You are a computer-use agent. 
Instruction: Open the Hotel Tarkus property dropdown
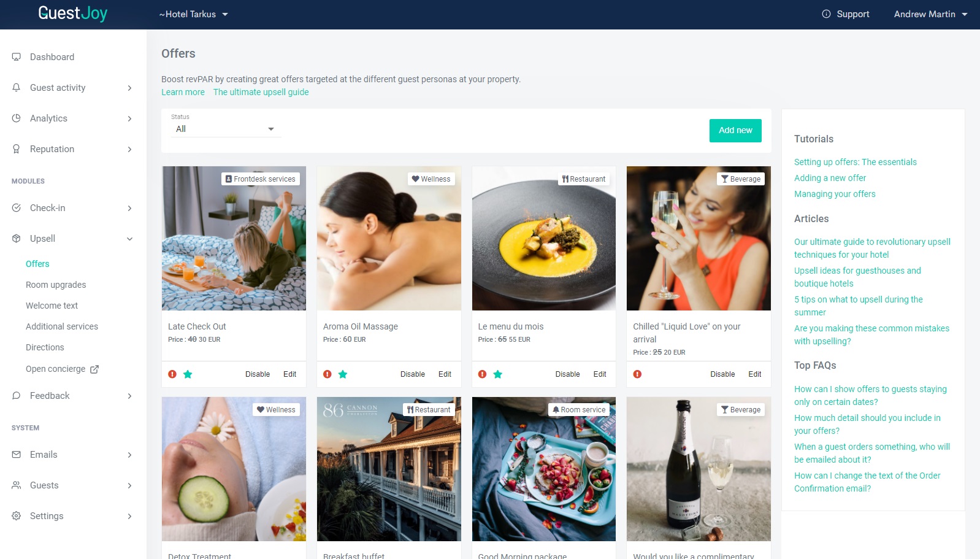193,14
